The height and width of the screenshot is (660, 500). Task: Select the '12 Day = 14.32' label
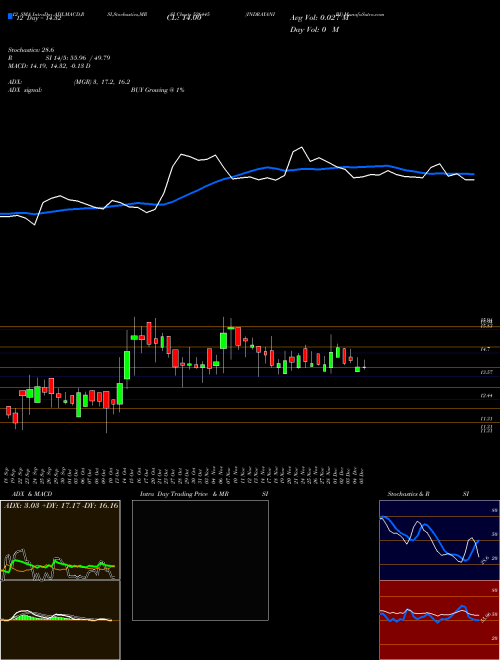[x=37, y=18]
